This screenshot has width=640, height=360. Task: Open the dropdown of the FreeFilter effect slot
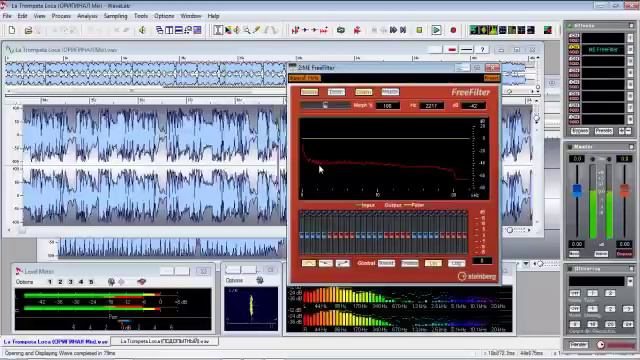click(630, 49)
